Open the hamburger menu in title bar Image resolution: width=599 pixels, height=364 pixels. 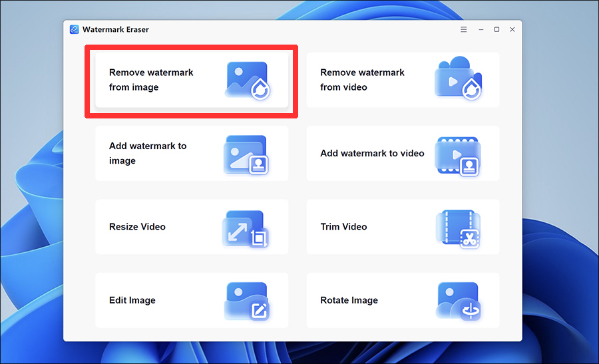(463, 29)
